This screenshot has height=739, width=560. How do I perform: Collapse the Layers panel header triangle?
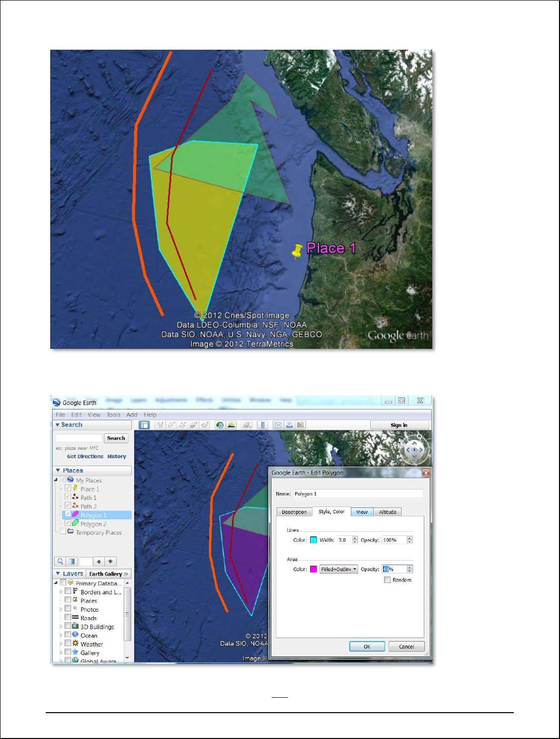(x=58, y=574)
